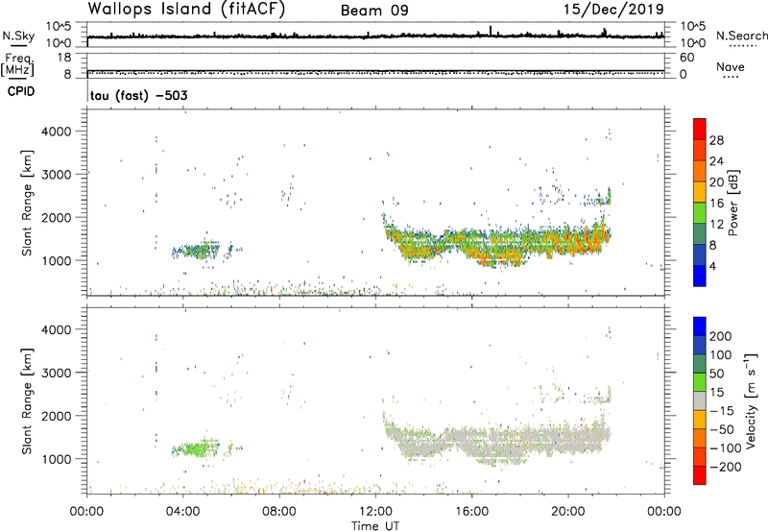This screenshot has width=768, height=532.
Task: Click the 'Slant Range [km]' label of the velocity panel
Action: click(27, 401)
